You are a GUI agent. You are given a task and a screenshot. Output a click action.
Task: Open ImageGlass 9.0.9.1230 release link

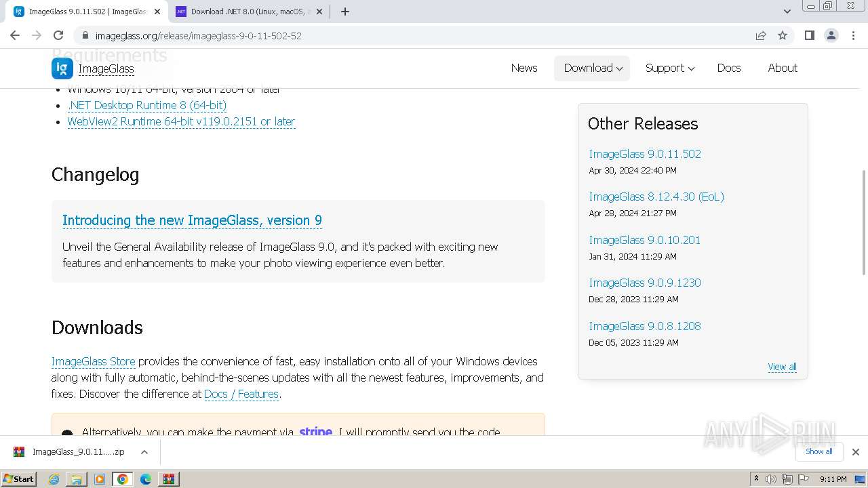645,283
